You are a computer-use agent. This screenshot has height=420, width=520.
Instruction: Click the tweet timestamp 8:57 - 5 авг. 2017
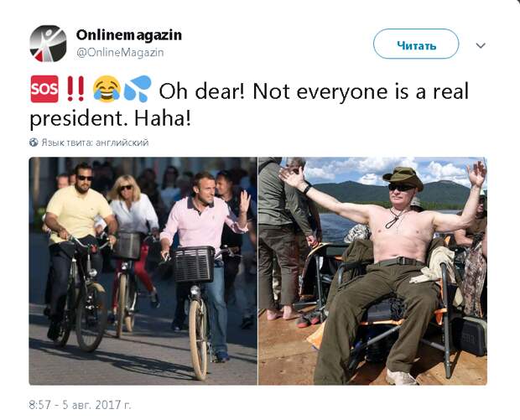[x=80, y=405]
